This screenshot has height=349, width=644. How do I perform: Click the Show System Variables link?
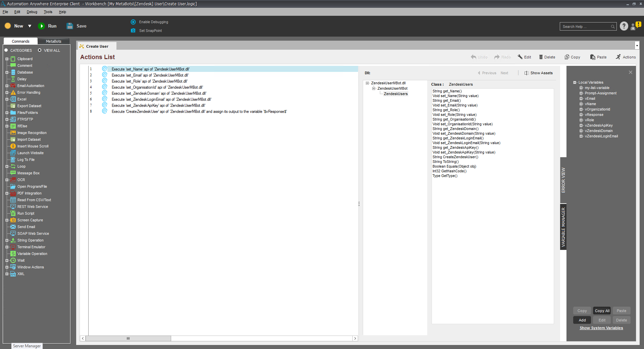(x=601, y=328)
